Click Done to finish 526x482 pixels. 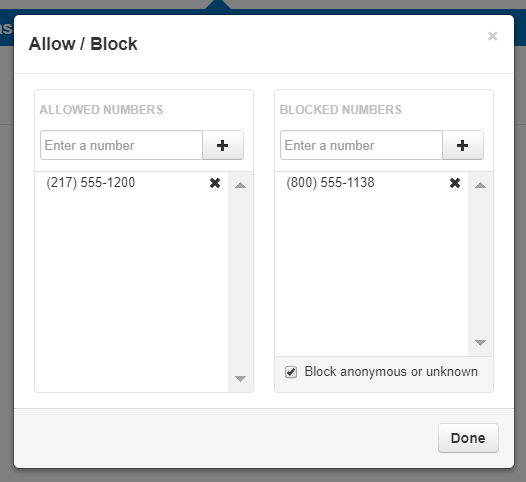[x=468, y=438]
